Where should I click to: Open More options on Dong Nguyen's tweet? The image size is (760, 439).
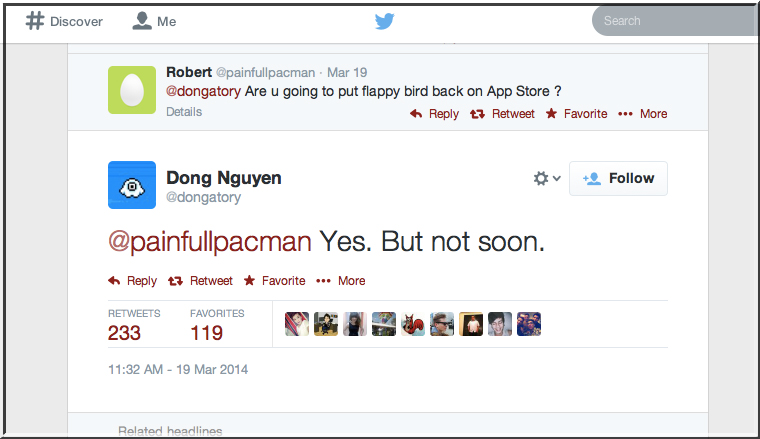(x=341, y=281)
